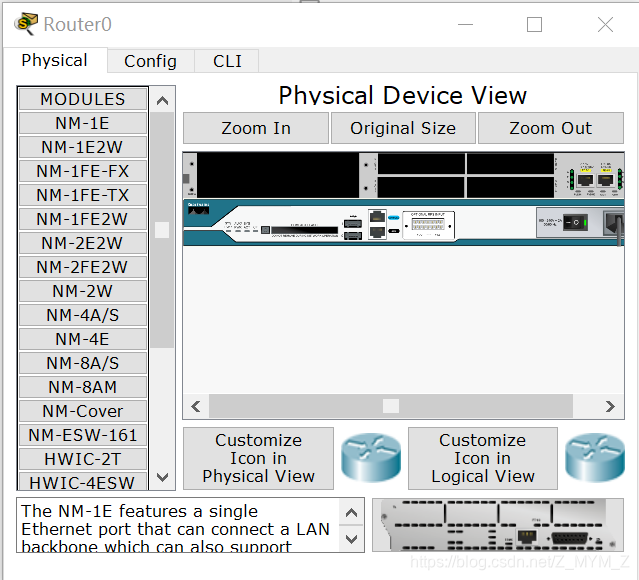Click module list down arrow
The image size is (639, 580).
pyautogui.click(x=163, y=477)
